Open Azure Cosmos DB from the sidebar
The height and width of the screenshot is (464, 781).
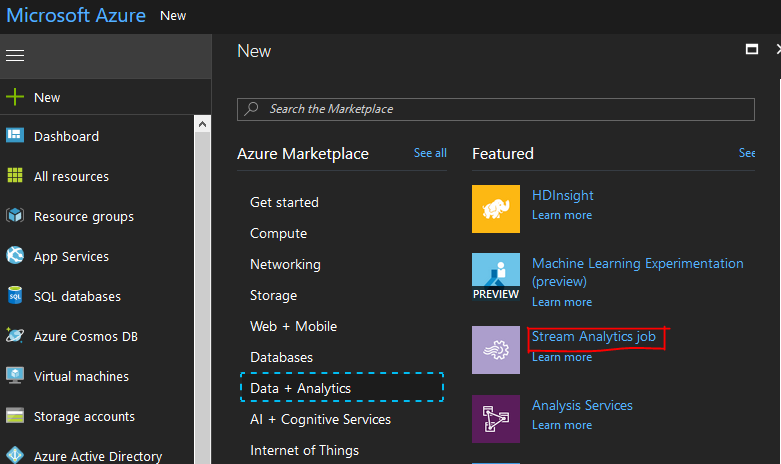click(x=86, y=337)
